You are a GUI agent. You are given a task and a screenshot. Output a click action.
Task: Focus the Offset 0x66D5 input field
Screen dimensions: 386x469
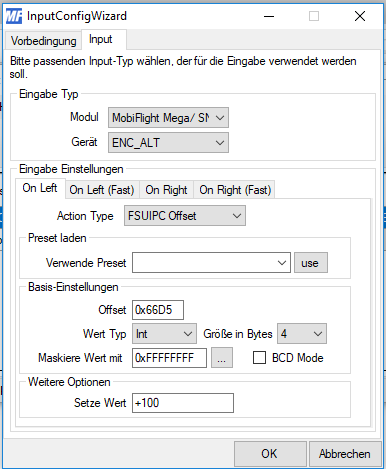[x=158, y=310]
